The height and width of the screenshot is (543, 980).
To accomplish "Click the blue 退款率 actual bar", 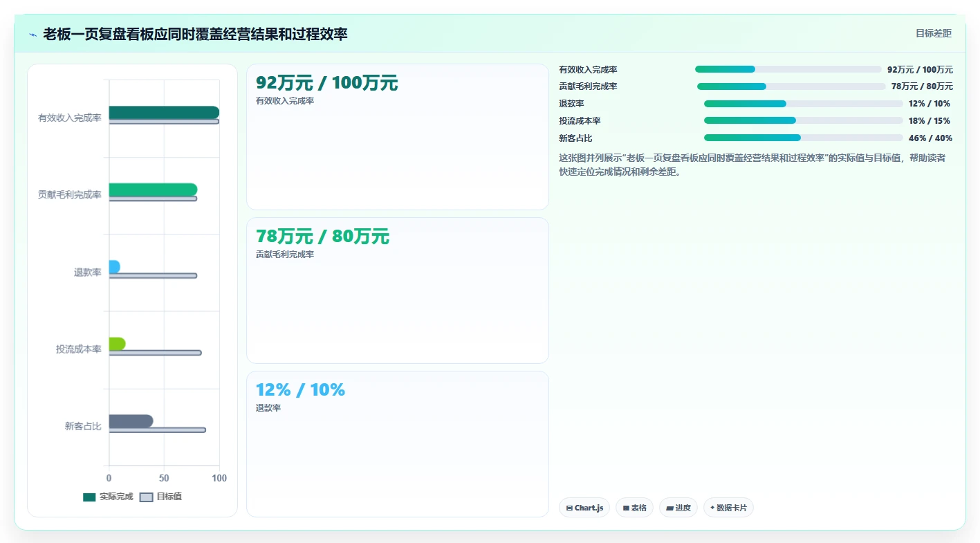I will pyautogui.click(x=114, y=267).
